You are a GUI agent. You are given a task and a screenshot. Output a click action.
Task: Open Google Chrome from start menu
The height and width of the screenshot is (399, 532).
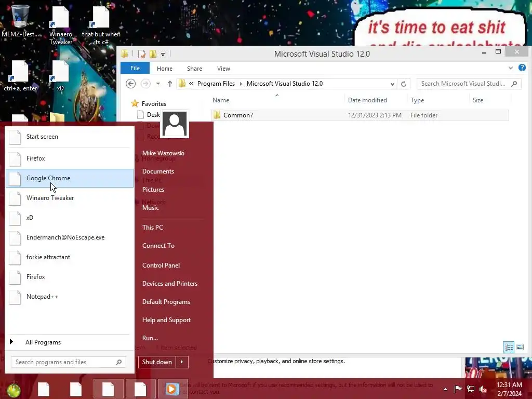tap(70, 178)
